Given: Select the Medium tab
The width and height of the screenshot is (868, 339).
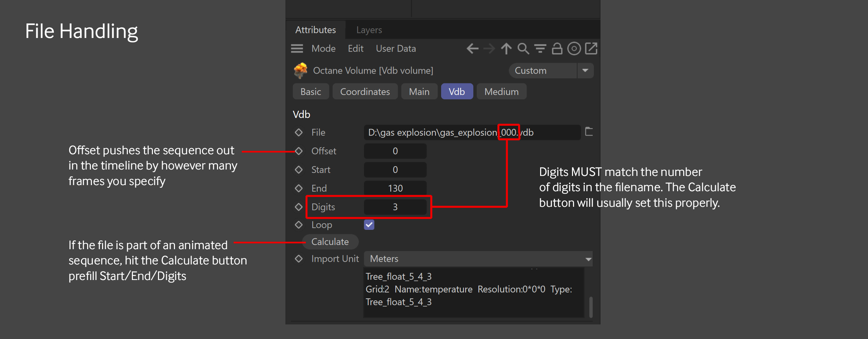Looking at the screenshot, I should 501,92.
